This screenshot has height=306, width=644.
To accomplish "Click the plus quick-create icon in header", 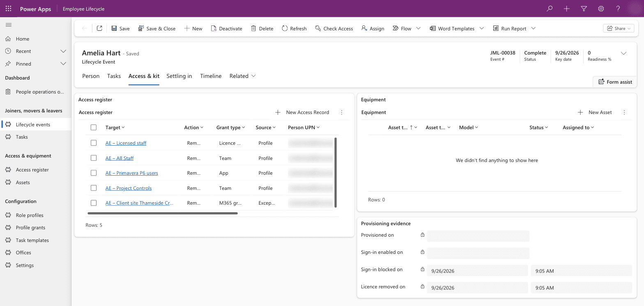I will (x=567, y=9).
